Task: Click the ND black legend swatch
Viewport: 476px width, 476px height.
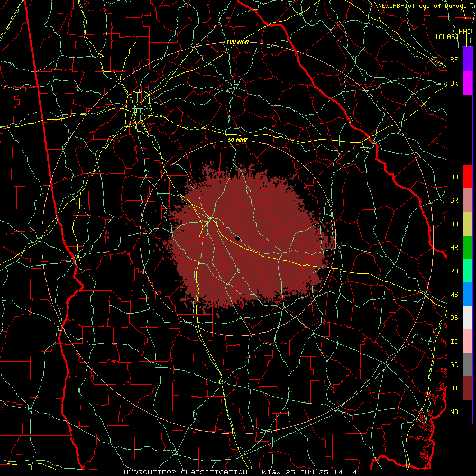Action: click(x=467, y=411)
